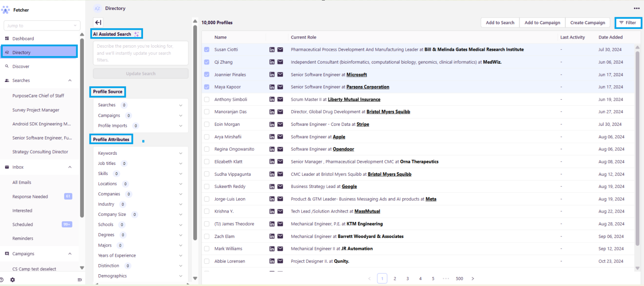Open Susan Ciotti's LinkedIn profile icon
The width and height of the screenshot is (644, 286).
click(272, 50)
